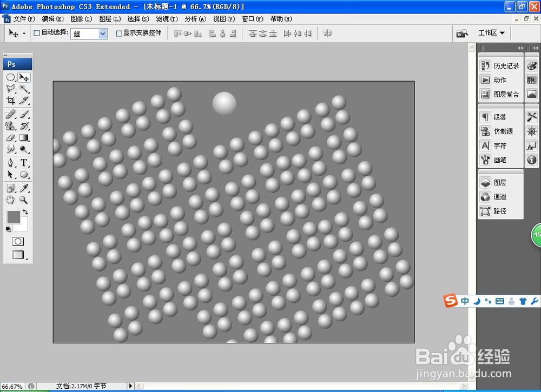Open the 滤镜 menu
The height and width of the screenshot is (392, 541).
tap(167, 19)
